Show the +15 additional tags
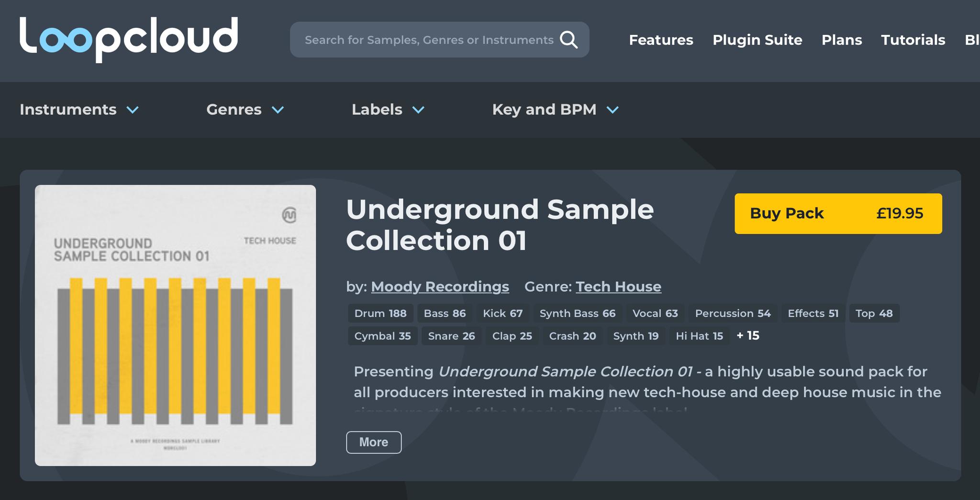Image resolution: width=980 pixels, height=500 pixels. 748,336
